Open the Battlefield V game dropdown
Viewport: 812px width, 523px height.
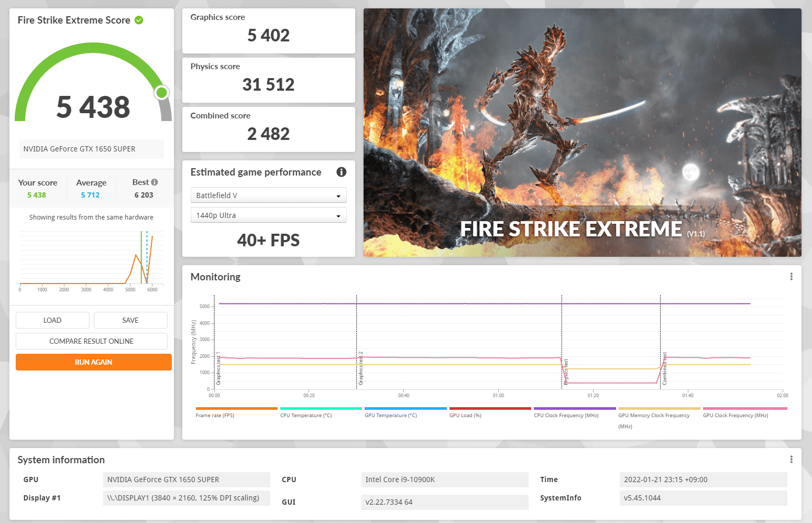[268, 195]
